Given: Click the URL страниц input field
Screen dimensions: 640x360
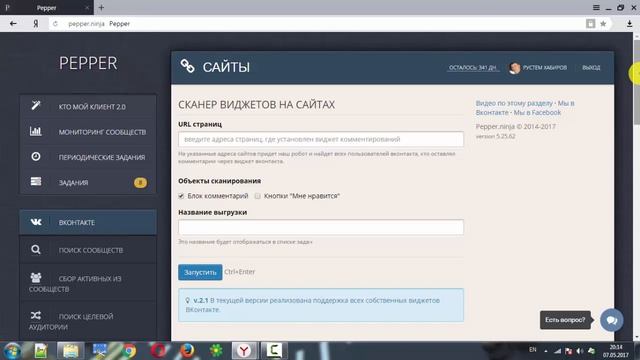Looking at the screenshot, I should point(321,139).
